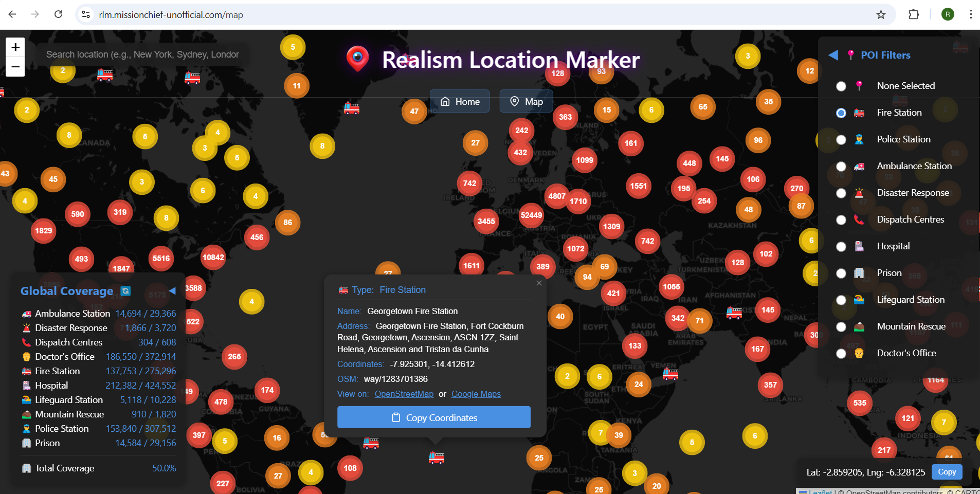Open browser three-dot menu
Viewport: 980px width, 494px height.
(971, 14)
